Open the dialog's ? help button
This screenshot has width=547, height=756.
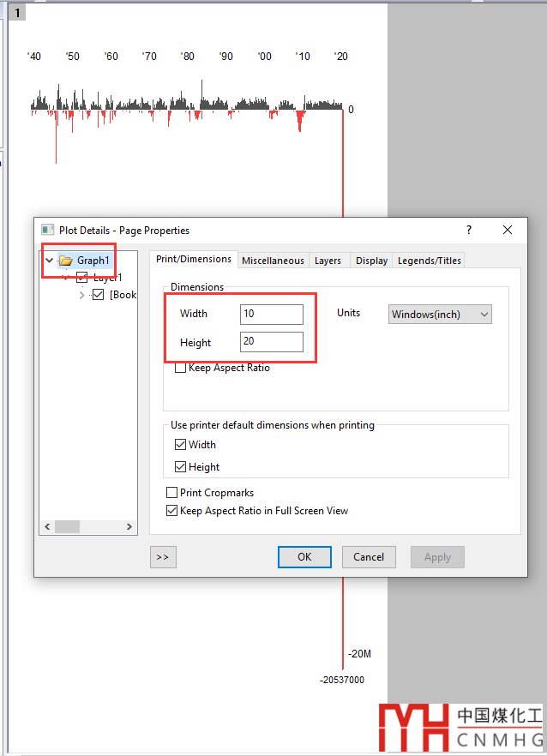pos(469,230)
